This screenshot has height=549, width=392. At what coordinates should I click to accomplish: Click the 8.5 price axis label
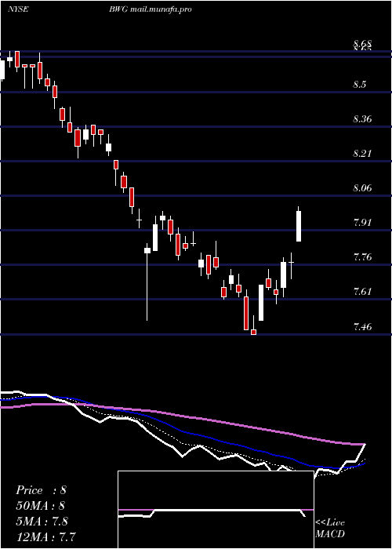360,85
